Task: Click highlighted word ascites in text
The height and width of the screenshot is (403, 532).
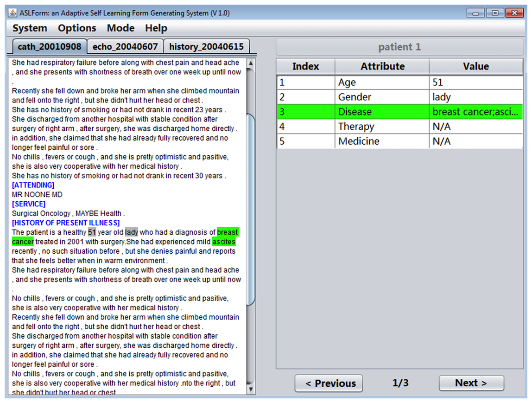Action: [x=224, y=242]
